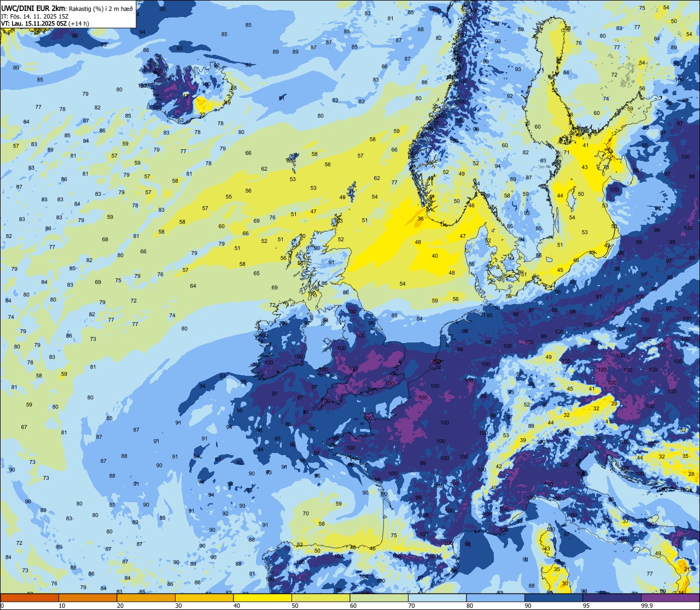Image resolution: width=700 pixels, height=610 pixels.
Task: Click the dark orange below-10 legend segment
Action: pos(30,597)
